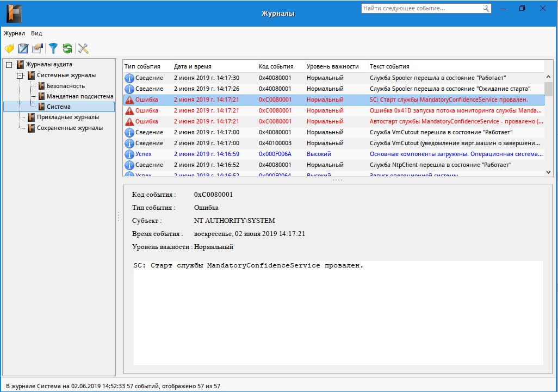Collapse the Журналы аудита tree node
Viewport: 558px width, 392px height.
click(x=9, y=64)
